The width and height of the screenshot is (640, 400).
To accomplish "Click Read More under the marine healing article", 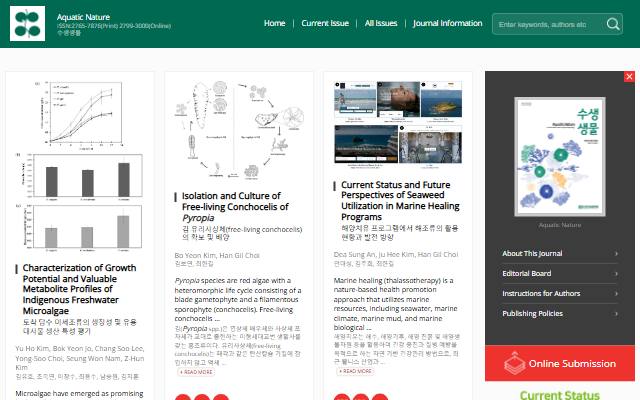I will [356, 371].
